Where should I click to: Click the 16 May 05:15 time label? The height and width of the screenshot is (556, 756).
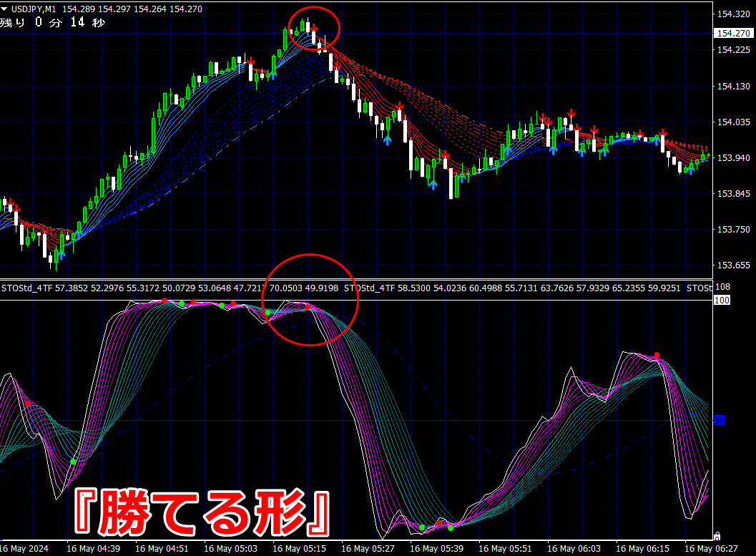coord(299,548)
